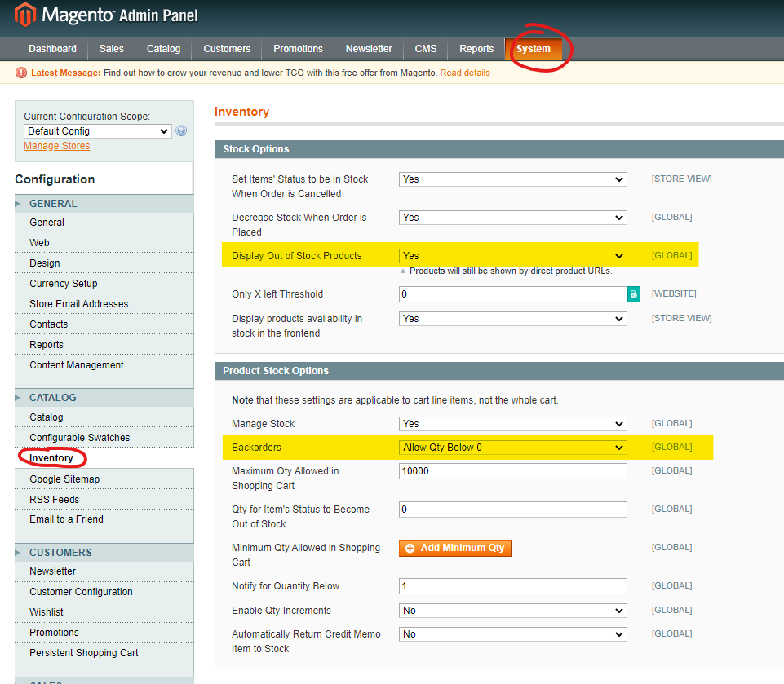The height and width of the screenshot is (684, 784).
Task: Open the top navigation Promotions menu
Action: 298,49
